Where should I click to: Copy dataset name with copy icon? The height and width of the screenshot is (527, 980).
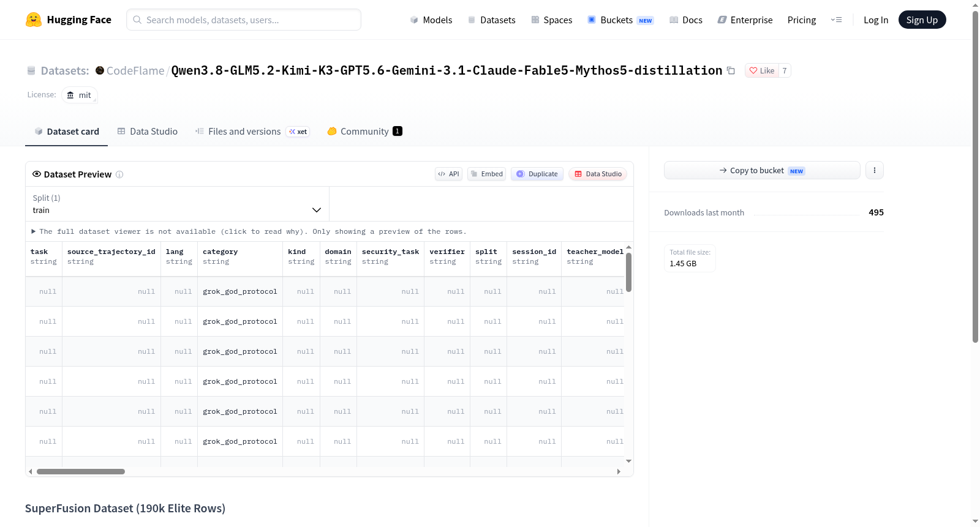click(731, 70)
